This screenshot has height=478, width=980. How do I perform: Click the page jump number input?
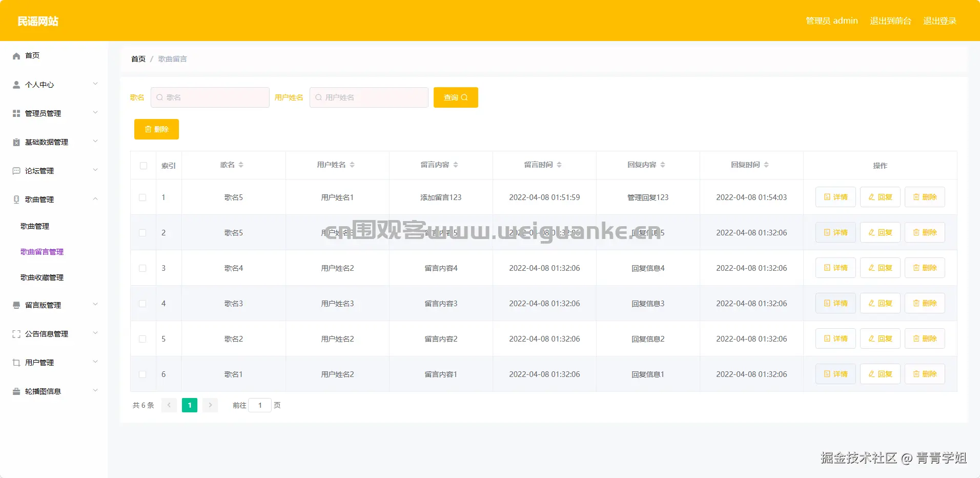[260, 405]
